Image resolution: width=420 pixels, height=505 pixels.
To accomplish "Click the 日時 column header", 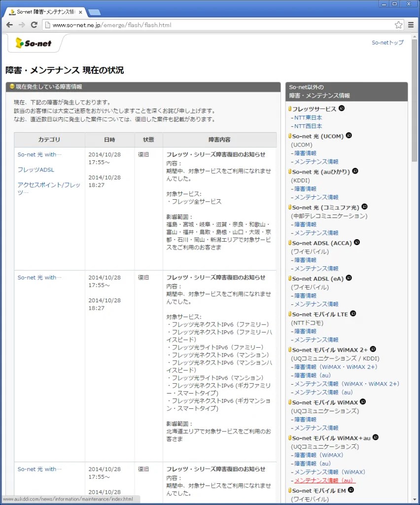I will [109, 140].
